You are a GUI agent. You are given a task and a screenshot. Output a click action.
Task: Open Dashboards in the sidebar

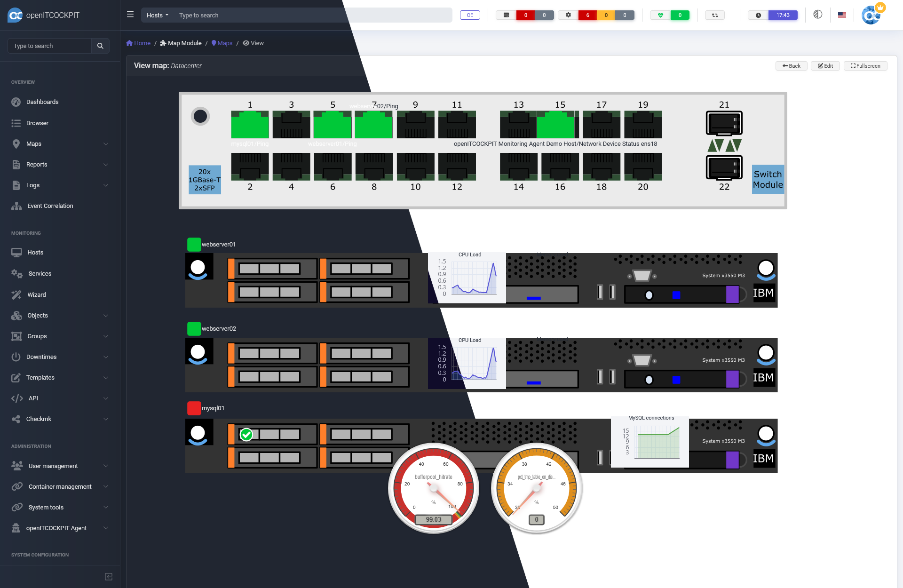coord(42,102)
